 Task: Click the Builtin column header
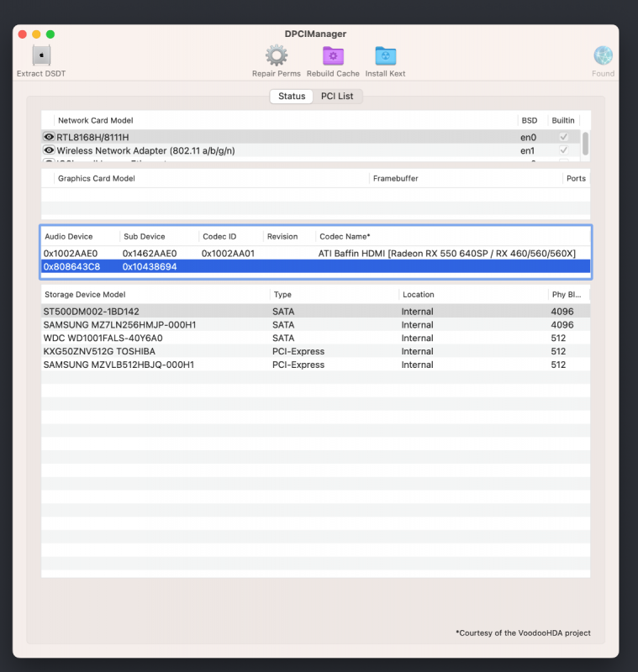click(x=562, y=120)
